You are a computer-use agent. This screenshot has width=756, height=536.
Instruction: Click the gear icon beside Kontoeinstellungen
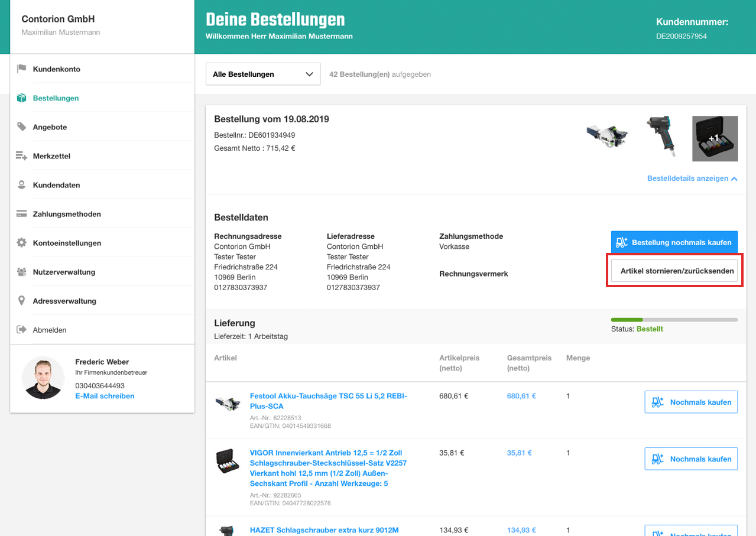22,243
